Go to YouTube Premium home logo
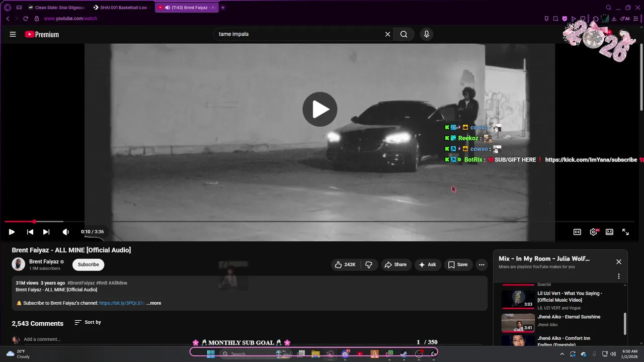This screenshot has height=362, width=644. (x=42, y=34)
